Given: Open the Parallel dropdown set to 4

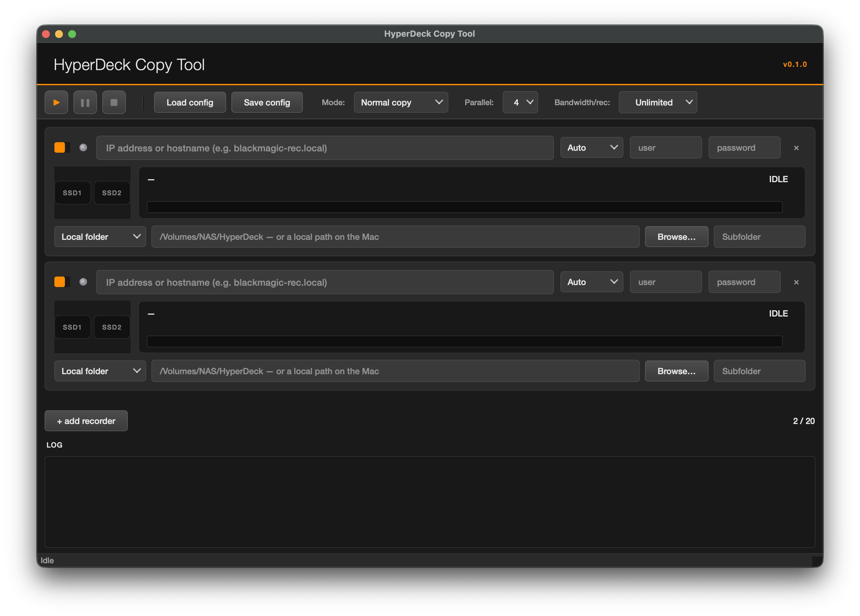Looking at the screenshot, I should coord(520,102).
